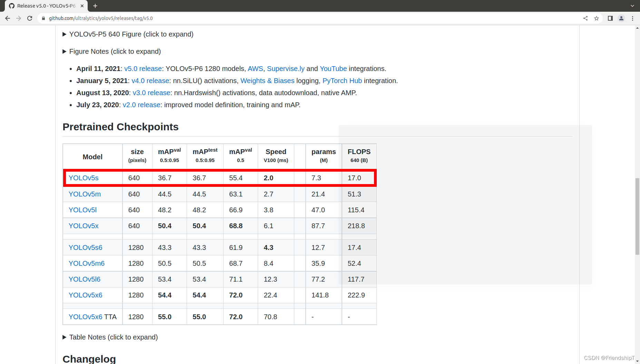Click YOLOv5l6 FLOPS value 117.7
The image size is (640, 364).
click(356, 279)
